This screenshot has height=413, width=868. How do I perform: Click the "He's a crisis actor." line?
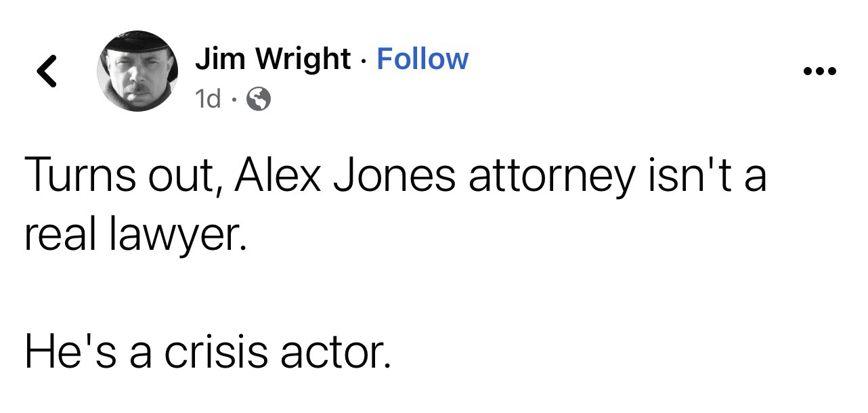coord(209,352)
